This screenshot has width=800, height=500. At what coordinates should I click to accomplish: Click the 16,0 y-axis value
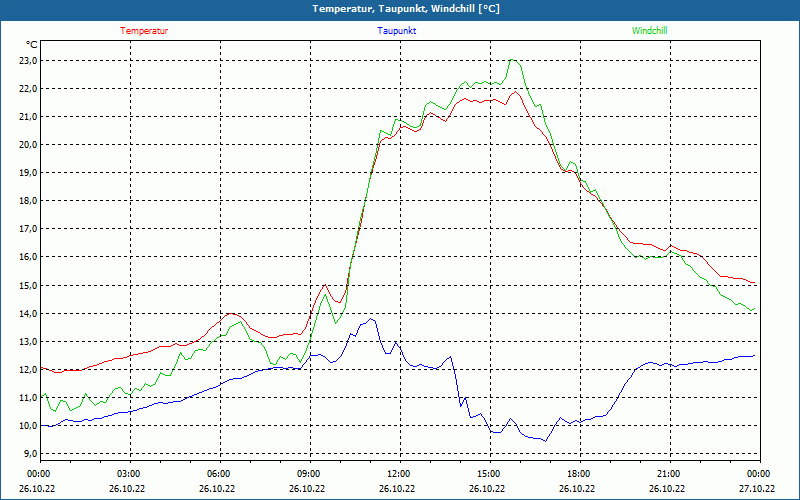28,257
